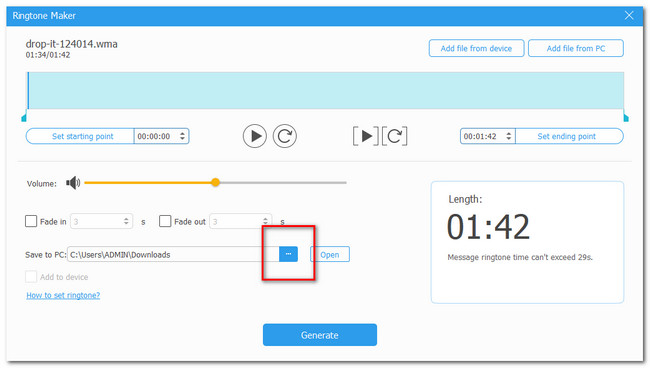Click inside the light-blue waveform area
The height and width of the screenshot is (368, 650).
click(x=326, y=90)
